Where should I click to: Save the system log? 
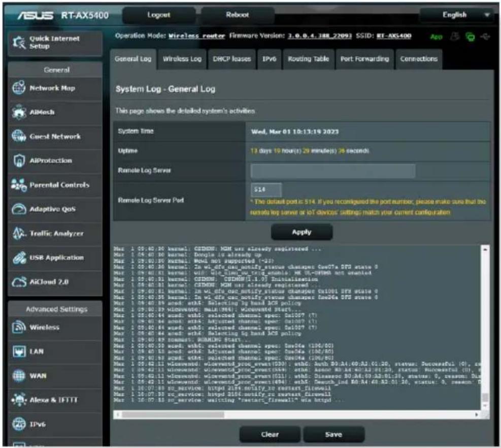point(333,434)
